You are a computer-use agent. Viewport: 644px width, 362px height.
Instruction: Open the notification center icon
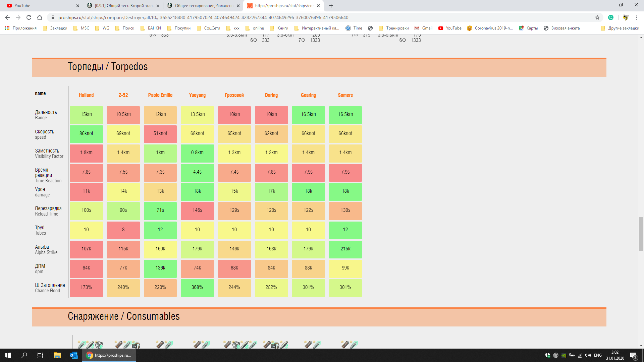[633, 356]
